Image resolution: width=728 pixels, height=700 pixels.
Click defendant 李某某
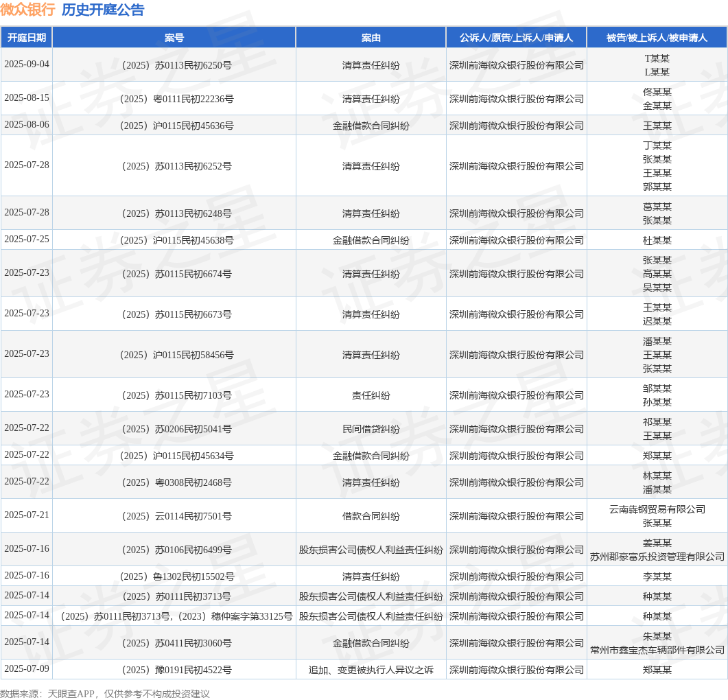pyautogui.click(x=657, y=577)
